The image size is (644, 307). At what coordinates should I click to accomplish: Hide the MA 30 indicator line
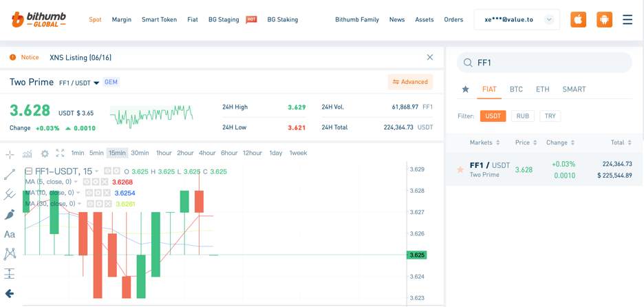point(90,204)
